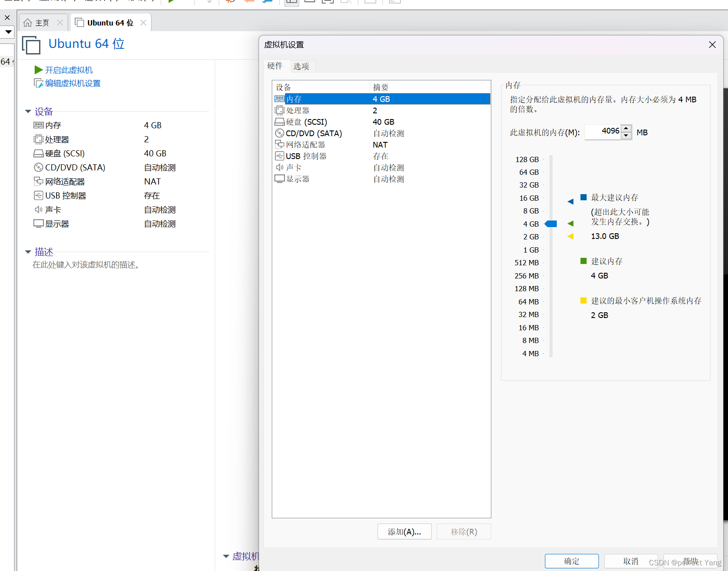Screen dimensions: 728x571
Task: Click 确定 to confirm settings
Action: click(x=572, y=561)
